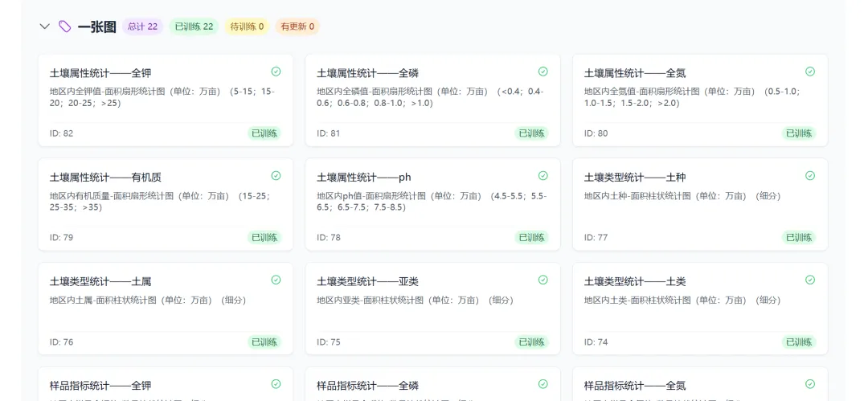The width and height of the screenshot is (868, 401).
Task: Select the 有更新 0 badge
Action: pyautogui.click(x=297, y=27)
